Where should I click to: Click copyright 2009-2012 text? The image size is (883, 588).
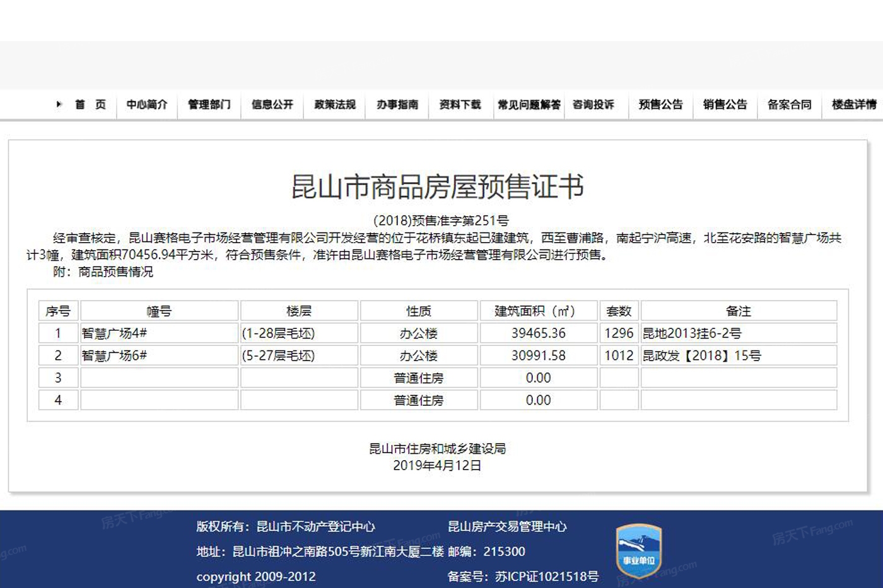[x=256, y=577]
